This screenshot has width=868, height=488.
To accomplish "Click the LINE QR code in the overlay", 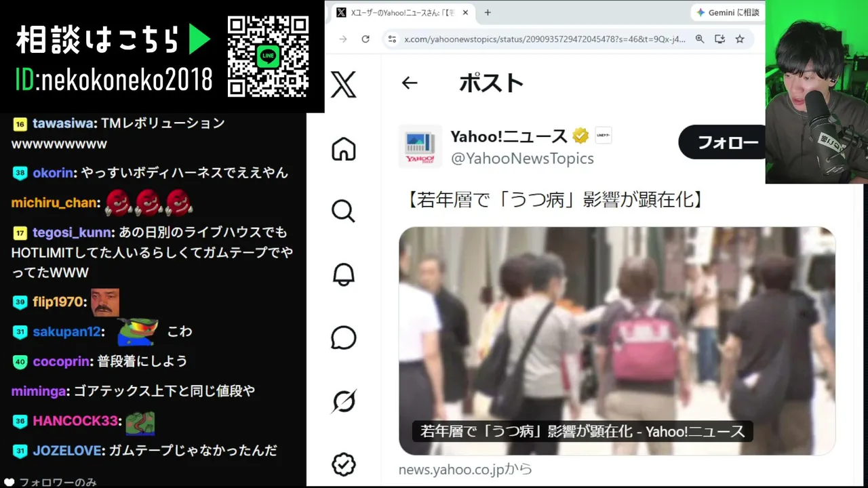I will click(x=269, y=56).
